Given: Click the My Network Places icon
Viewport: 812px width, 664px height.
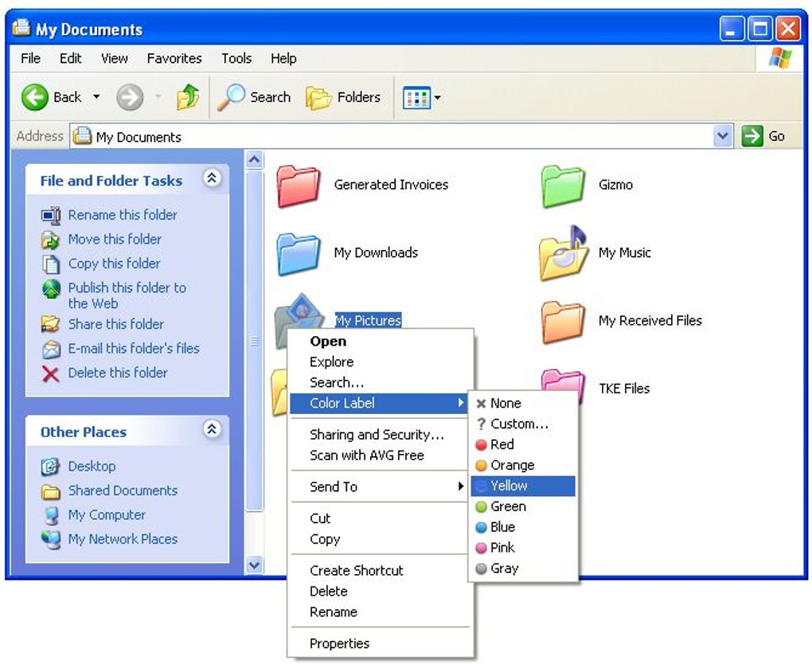Looking at the screenshot, I should pos(50,539).
